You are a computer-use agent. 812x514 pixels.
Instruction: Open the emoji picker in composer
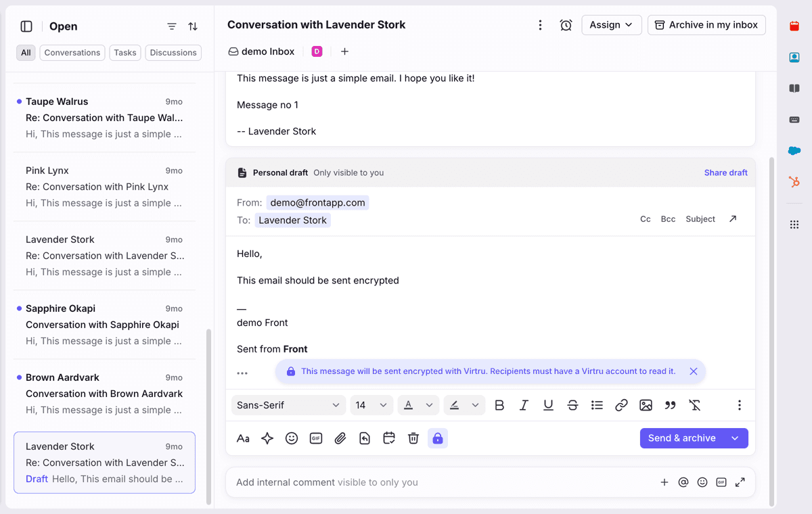tap(292, 438)
